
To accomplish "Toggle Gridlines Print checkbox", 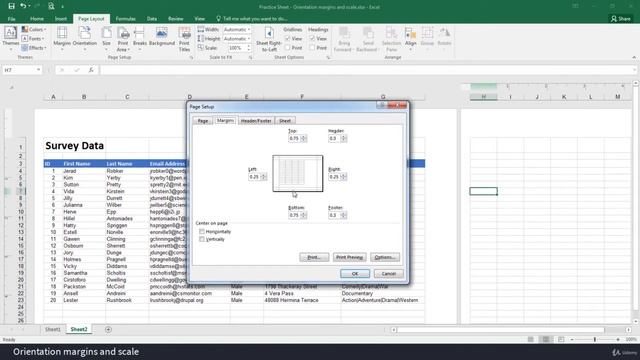I will [287, 48].
